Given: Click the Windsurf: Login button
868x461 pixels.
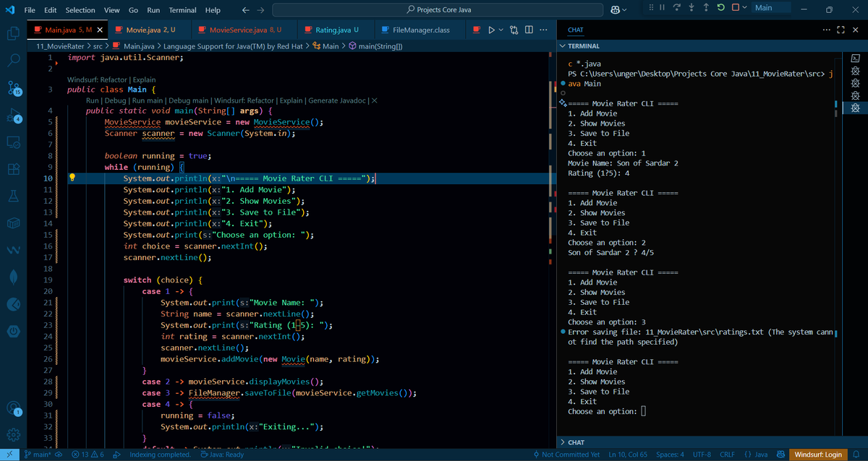Looking at the screenshot, I should click(818, 454).
